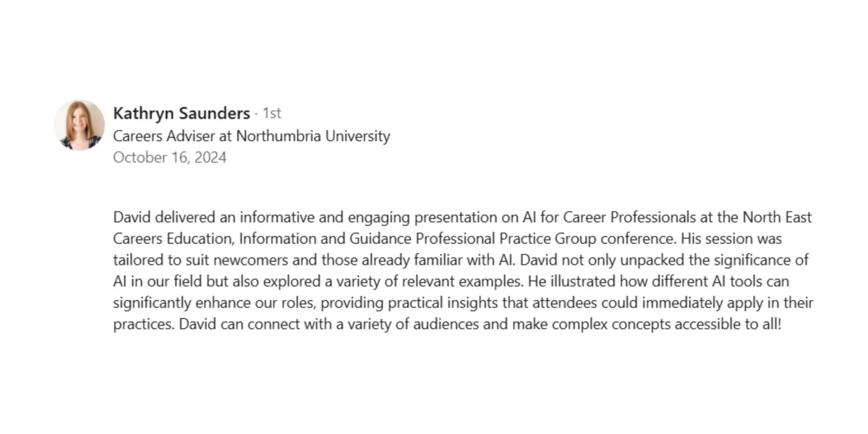The width and height of the screenshot is (868, 434).
Task: Click the October 16, 2024 date
Action: point(169,158)
